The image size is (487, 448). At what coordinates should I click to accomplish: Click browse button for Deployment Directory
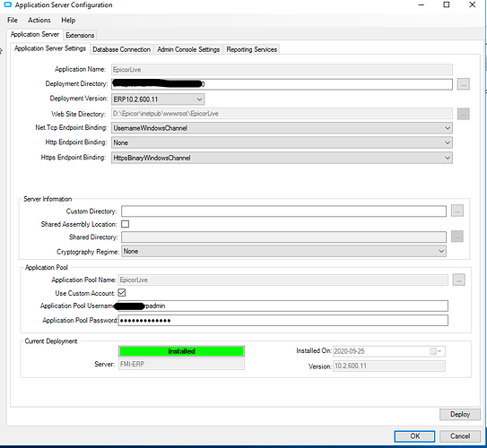pyautogui.click(x=463, y=84)
